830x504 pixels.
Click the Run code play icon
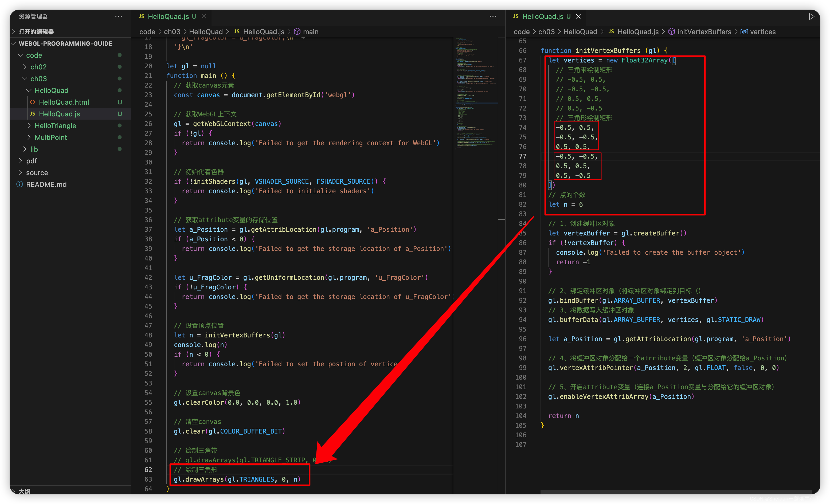[x=811, y=17]
